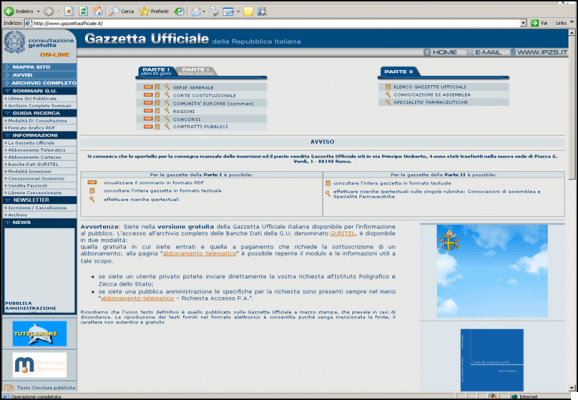Click the Modulistica Elettronica banner
The width and height of the screenshot is (578, 400).
coord(39,365)
